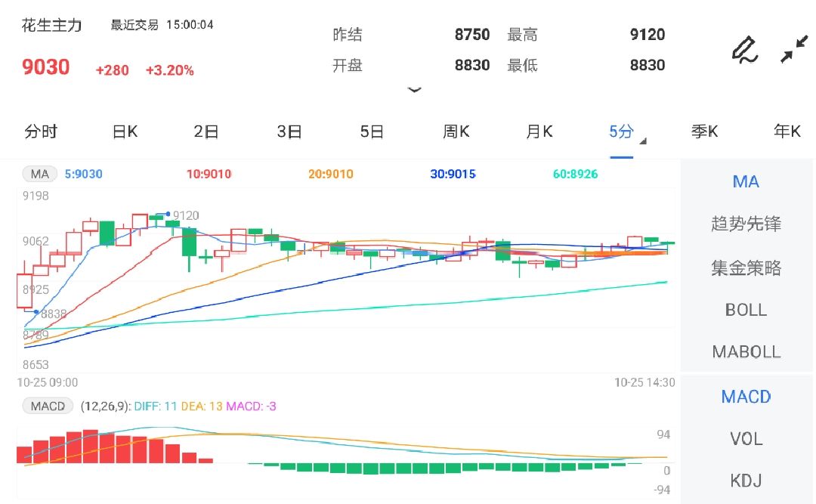The image size is (816, 504).
Task: Click the 10-25 14:30 time axis label
Action: click(x=644, y=382)
